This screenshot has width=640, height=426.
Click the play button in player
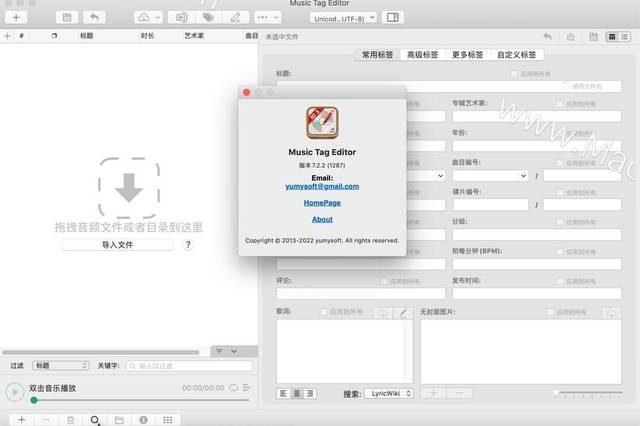pos(15,392)
